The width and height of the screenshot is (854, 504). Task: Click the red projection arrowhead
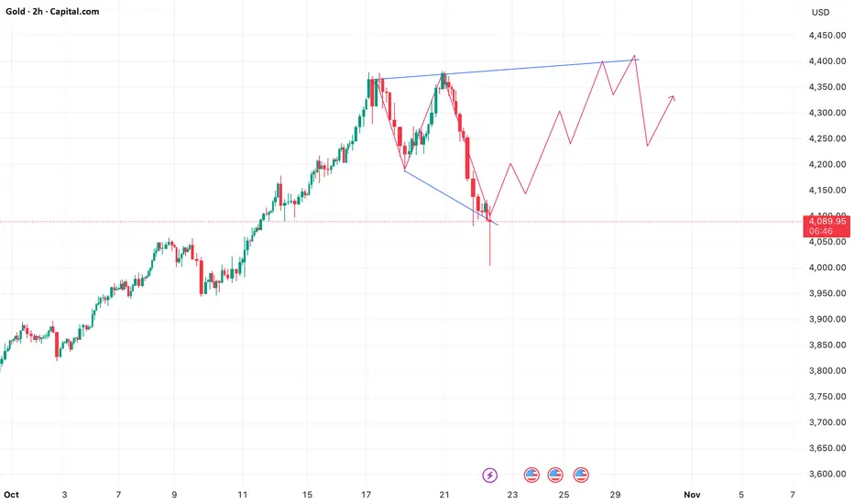[x=673, y=97]
